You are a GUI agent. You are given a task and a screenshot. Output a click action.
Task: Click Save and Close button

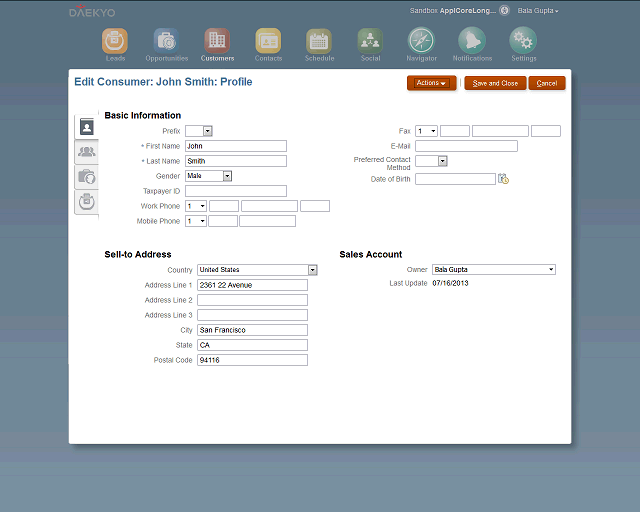click(495, 83)
